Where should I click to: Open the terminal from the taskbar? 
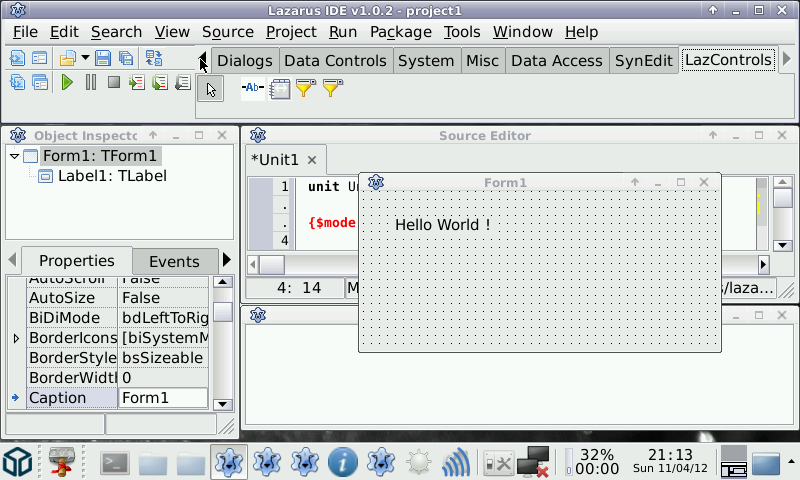(x=114, y=463)
